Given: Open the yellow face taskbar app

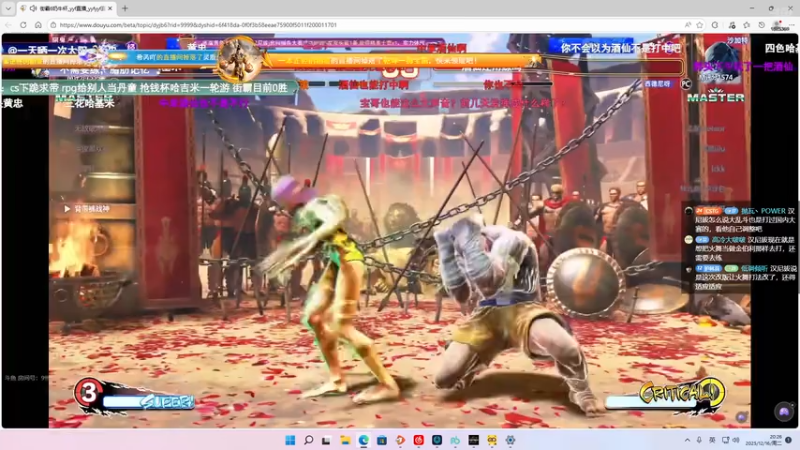Looking at the screenshot, I should pos(492,440).
